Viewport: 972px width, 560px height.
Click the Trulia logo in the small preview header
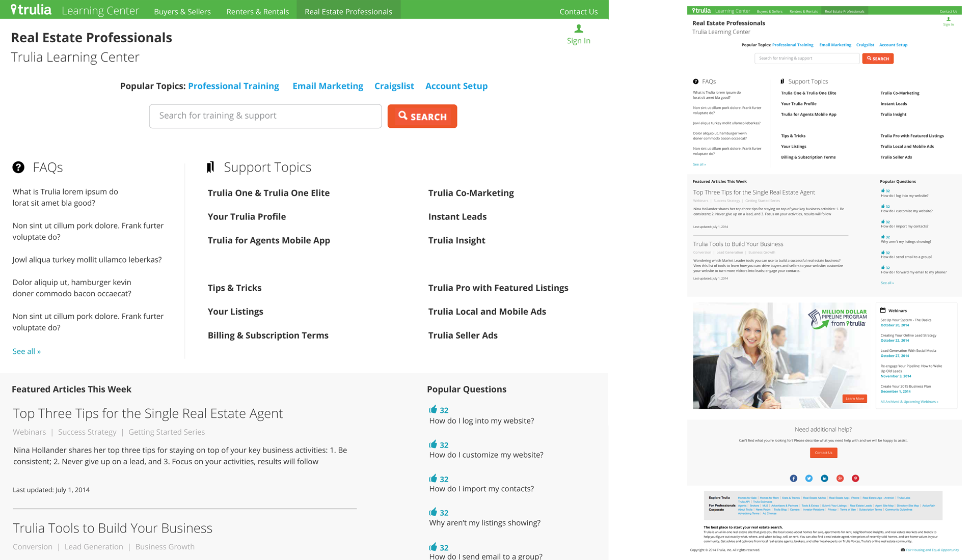(701, 11)
